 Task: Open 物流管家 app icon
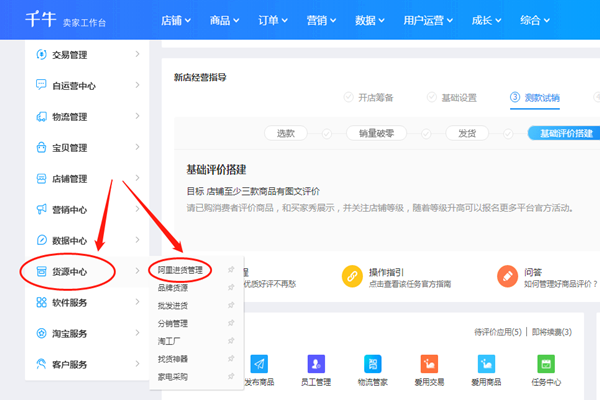[x=373, y=364]
